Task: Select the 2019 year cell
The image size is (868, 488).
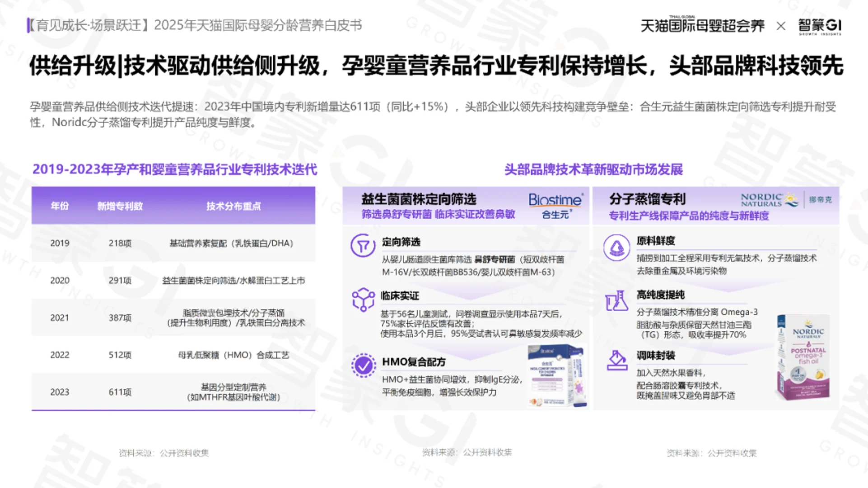Action: (x=60, y=243)
